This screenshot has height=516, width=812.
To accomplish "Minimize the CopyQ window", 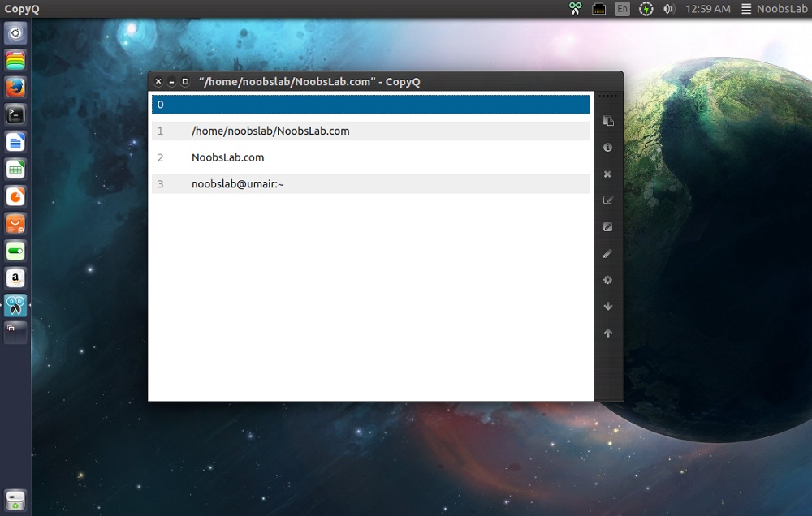I will pos(171,81).
